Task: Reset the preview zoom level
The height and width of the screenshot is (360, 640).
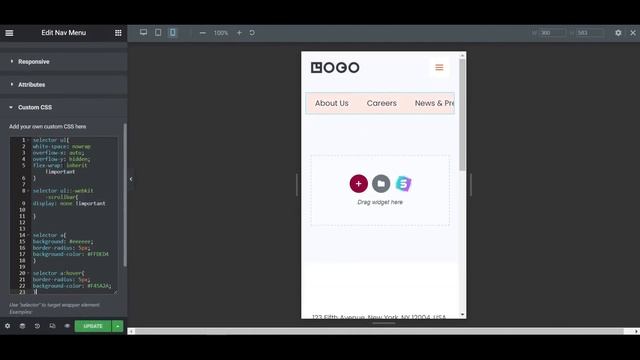Action: point(252,33)
